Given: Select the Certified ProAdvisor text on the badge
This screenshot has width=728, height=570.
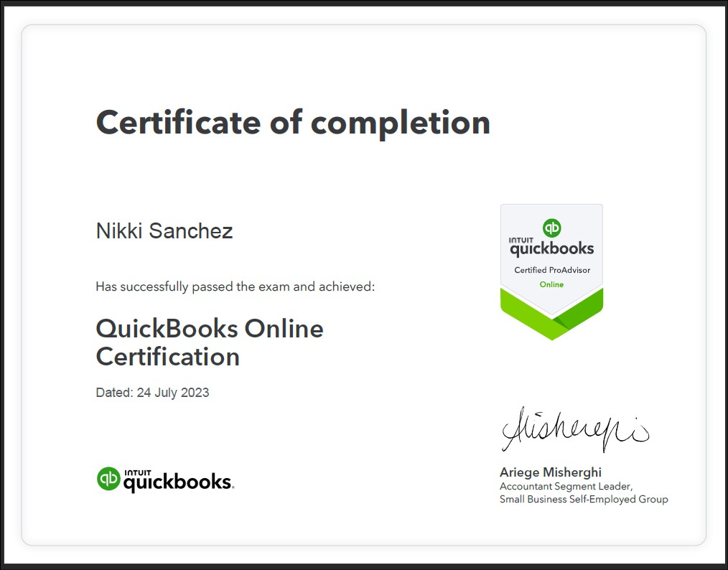Looking at the screenshot, I should (551, 271).
